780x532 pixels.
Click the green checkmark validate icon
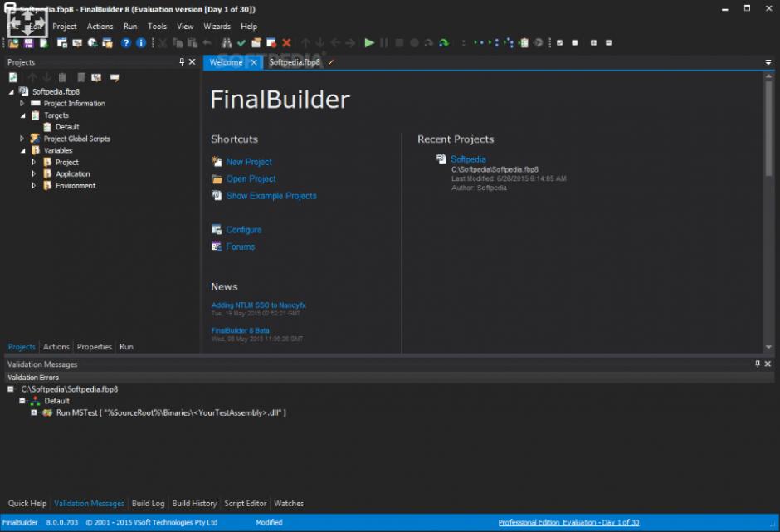pos(241,43)
